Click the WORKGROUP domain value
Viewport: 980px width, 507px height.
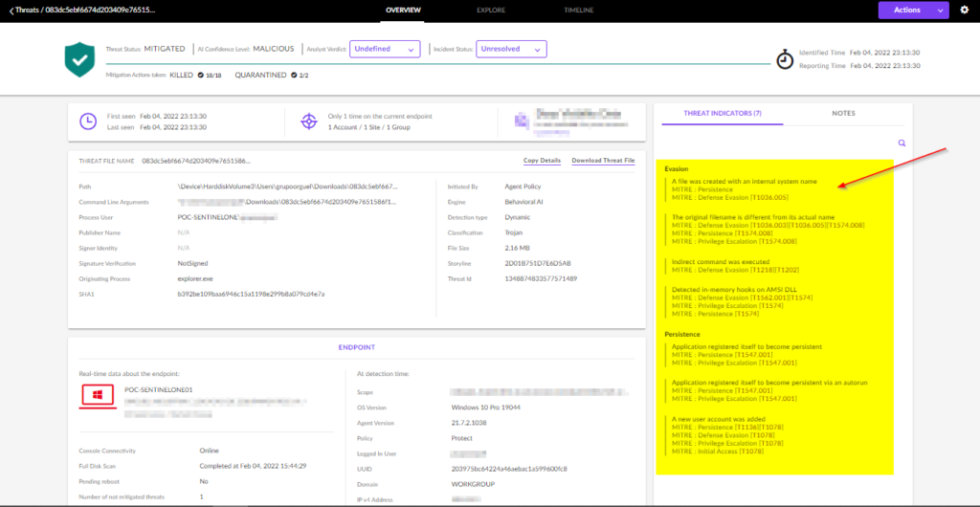pos(472,484)
